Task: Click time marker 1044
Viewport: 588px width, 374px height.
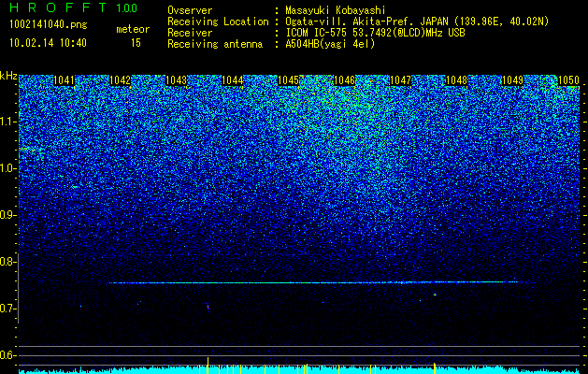Action: tap(233, 80)
